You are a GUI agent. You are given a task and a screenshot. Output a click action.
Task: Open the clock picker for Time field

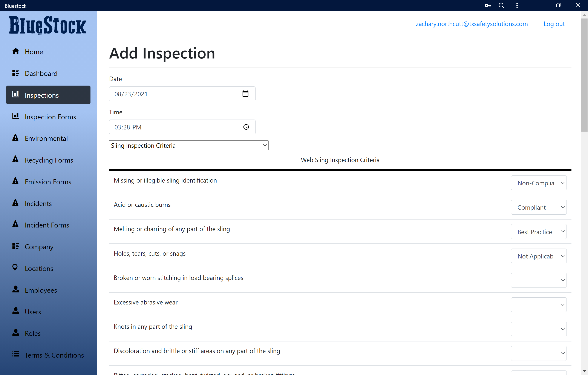pyautogui.click(x=246, y=127)
